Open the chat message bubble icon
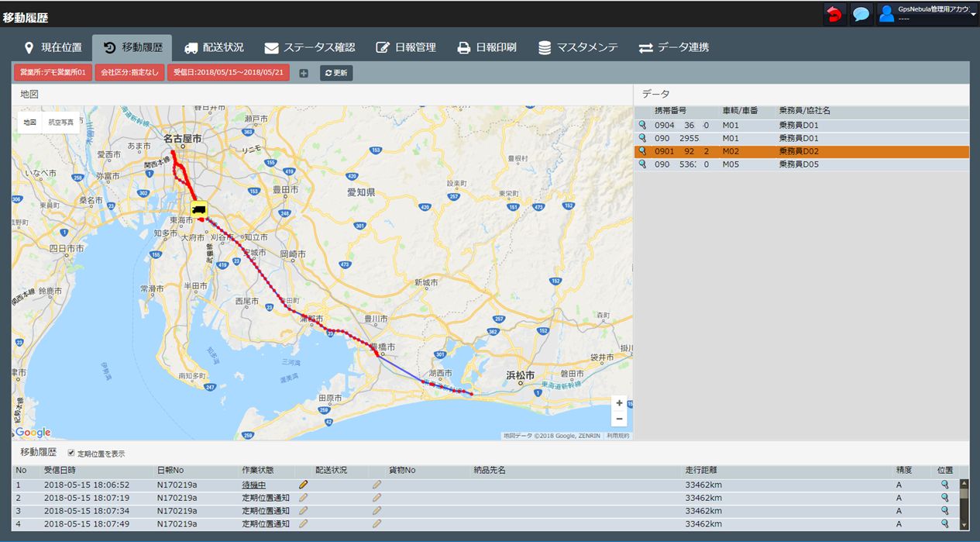 tap(861, 14)
